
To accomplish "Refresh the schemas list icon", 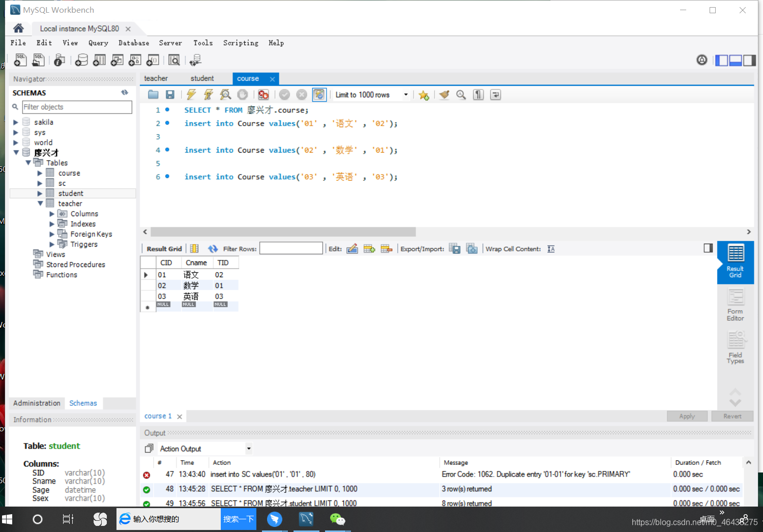I will (125, 93).
